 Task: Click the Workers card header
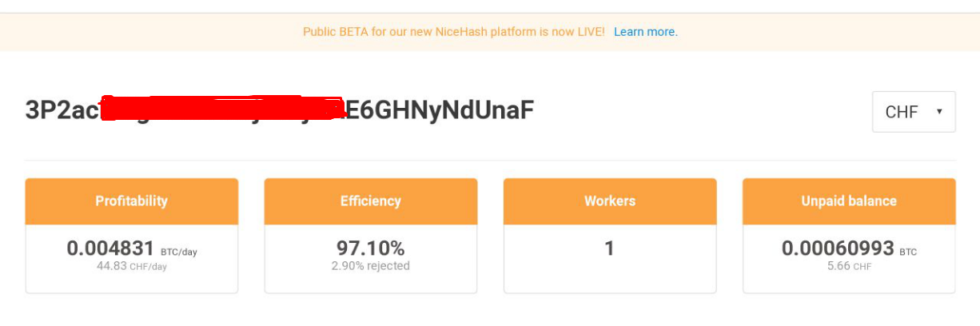pyautogui.click(x=610, y=201)
